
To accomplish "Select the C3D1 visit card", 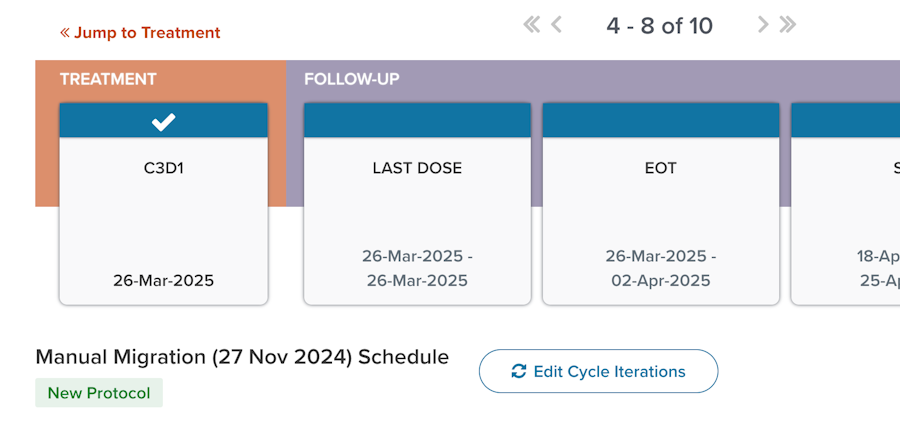I will (164, 204).
